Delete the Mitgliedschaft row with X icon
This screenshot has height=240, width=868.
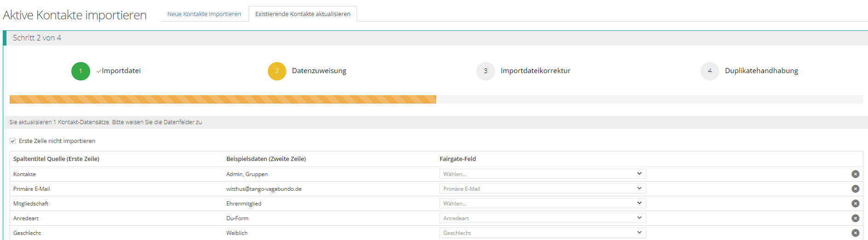[855, 204]
